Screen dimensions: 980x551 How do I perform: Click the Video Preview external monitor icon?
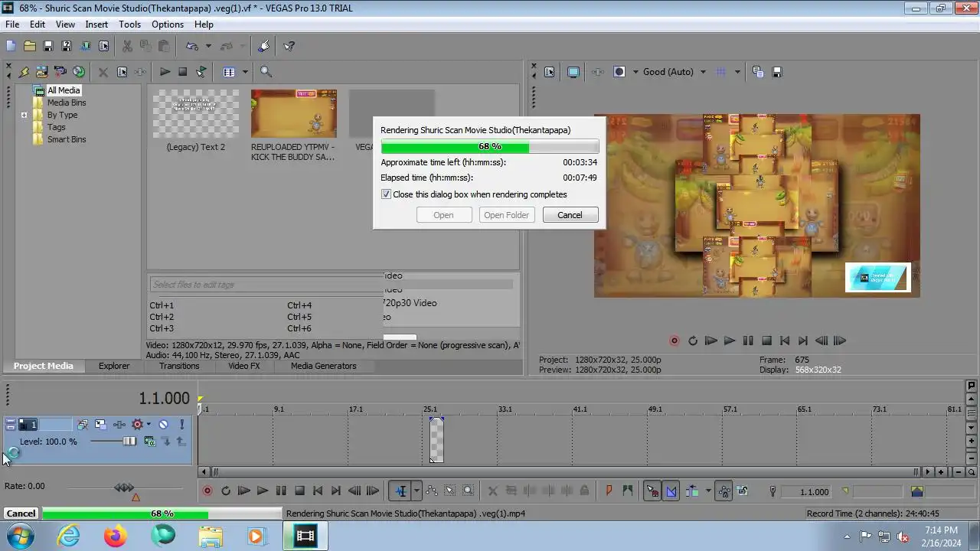[x=573, y=72]
